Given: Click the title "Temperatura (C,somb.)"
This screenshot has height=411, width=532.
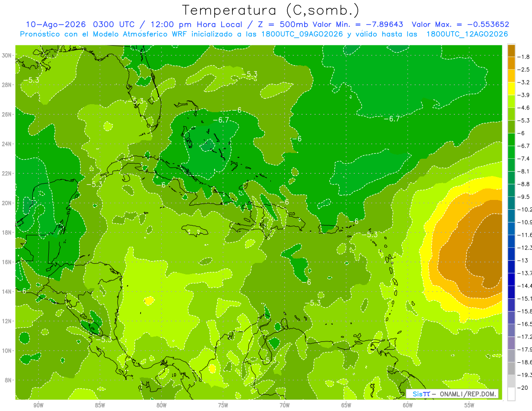Looking at the screenshot, I should pyautogui.click(x=271, y=11).
